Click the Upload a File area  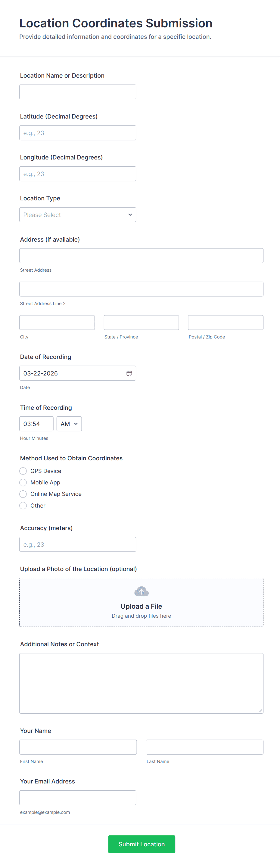tap(141, 606)
